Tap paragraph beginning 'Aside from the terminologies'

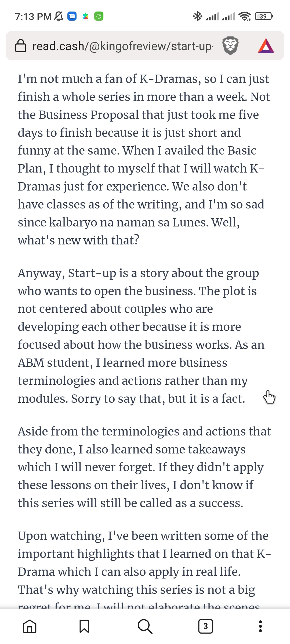[x=144, y=467]
